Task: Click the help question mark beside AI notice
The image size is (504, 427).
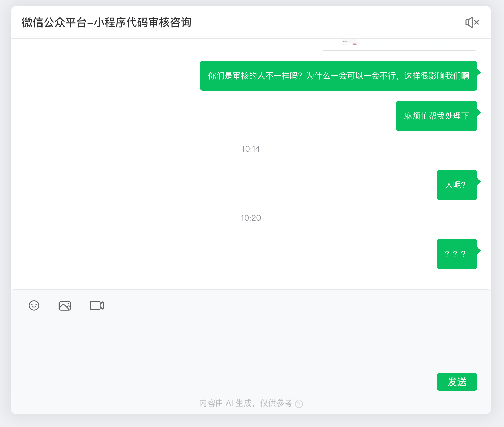Action: point(299,404)
